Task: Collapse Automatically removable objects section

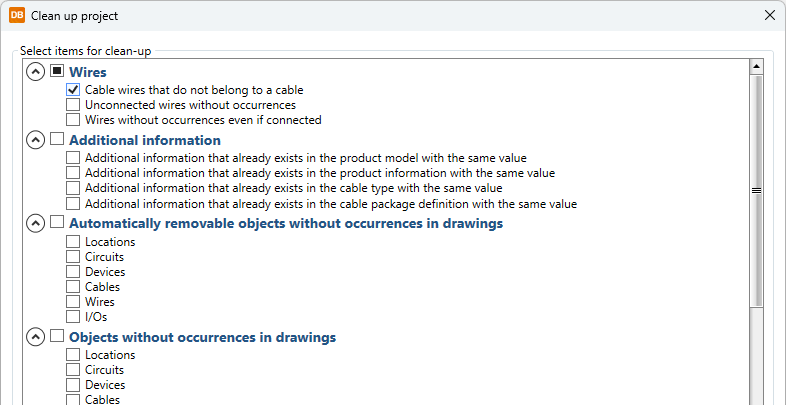Action: [35, 223]
